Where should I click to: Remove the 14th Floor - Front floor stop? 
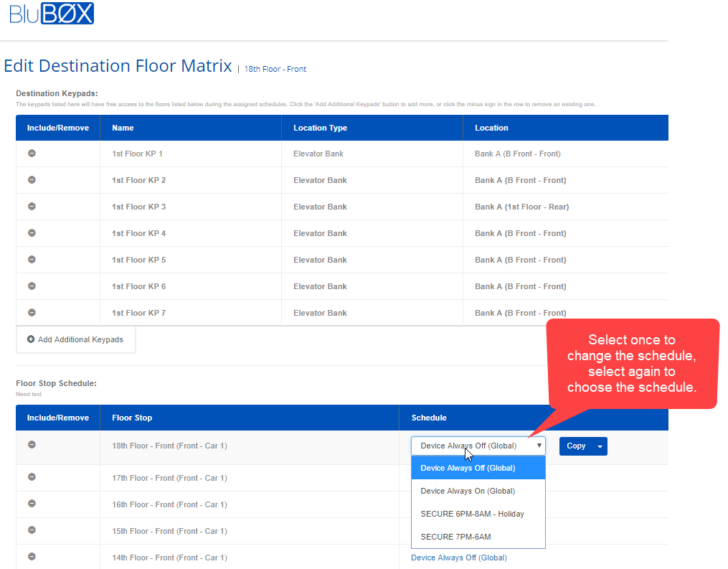(32, 556)
